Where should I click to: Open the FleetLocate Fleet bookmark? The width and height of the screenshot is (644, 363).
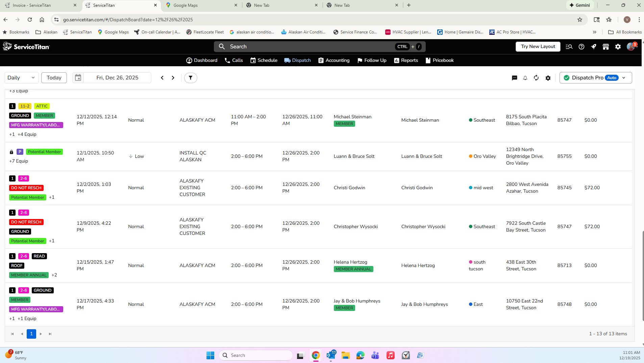coord(205,32)
